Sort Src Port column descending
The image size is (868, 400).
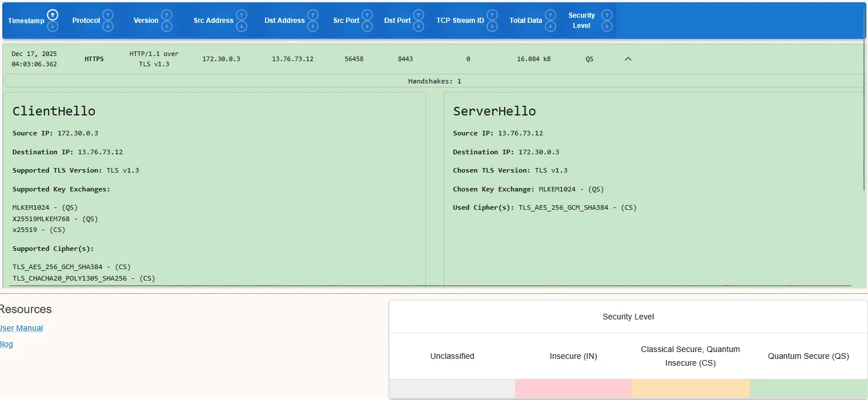[368, 27]
